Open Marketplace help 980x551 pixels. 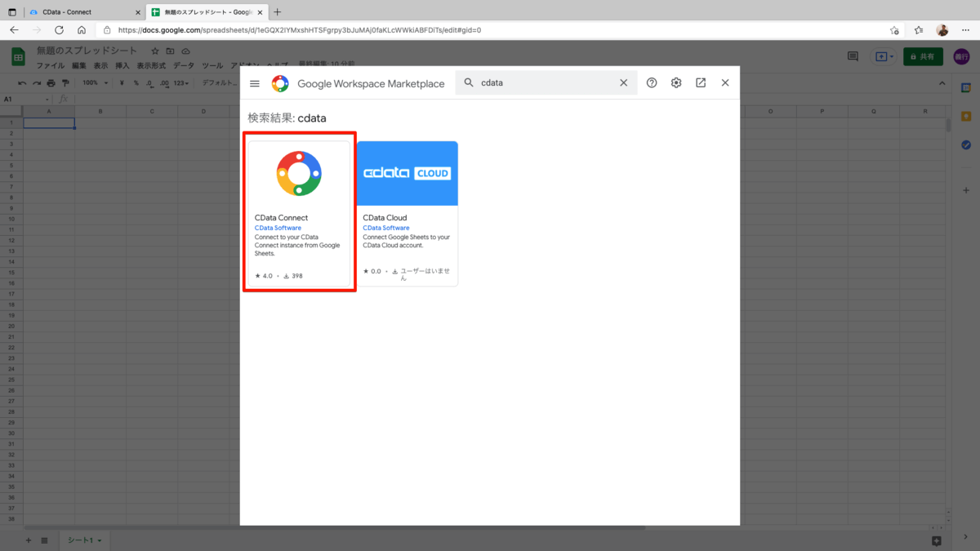(652, 82)
